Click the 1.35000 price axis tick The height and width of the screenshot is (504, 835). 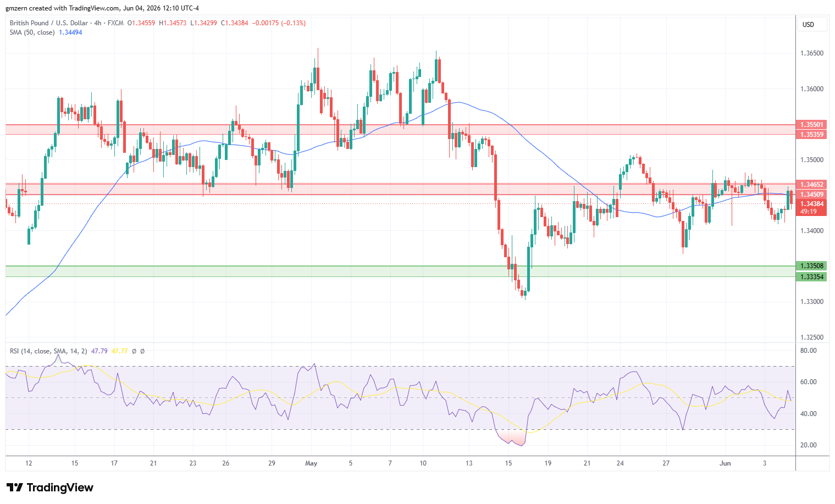pyautogui.click(x=812, y=160)
